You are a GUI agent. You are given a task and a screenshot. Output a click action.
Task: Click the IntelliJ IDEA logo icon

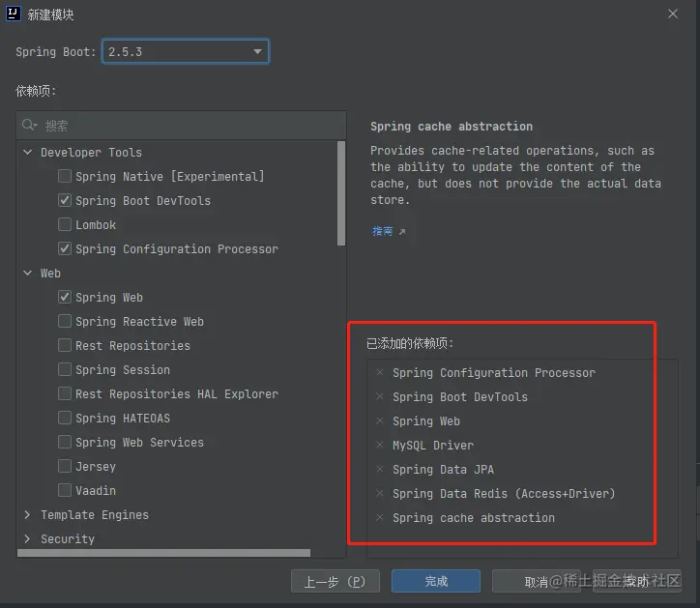(13, 14)
